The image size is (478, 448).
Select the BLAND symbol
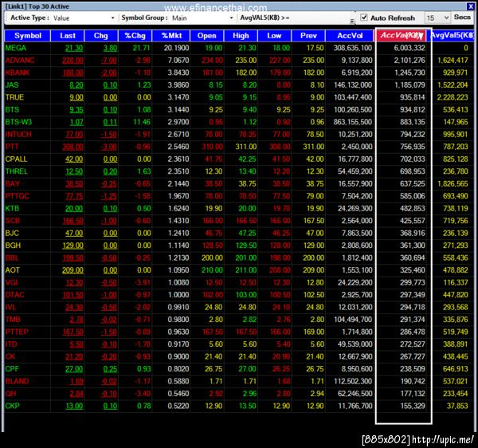17,382
